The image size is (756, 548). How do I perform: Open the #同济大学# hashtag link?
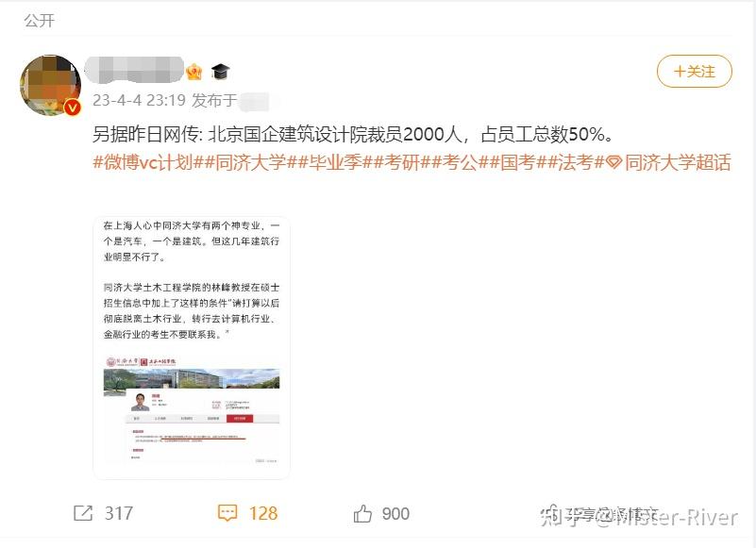tap(251, 163)
